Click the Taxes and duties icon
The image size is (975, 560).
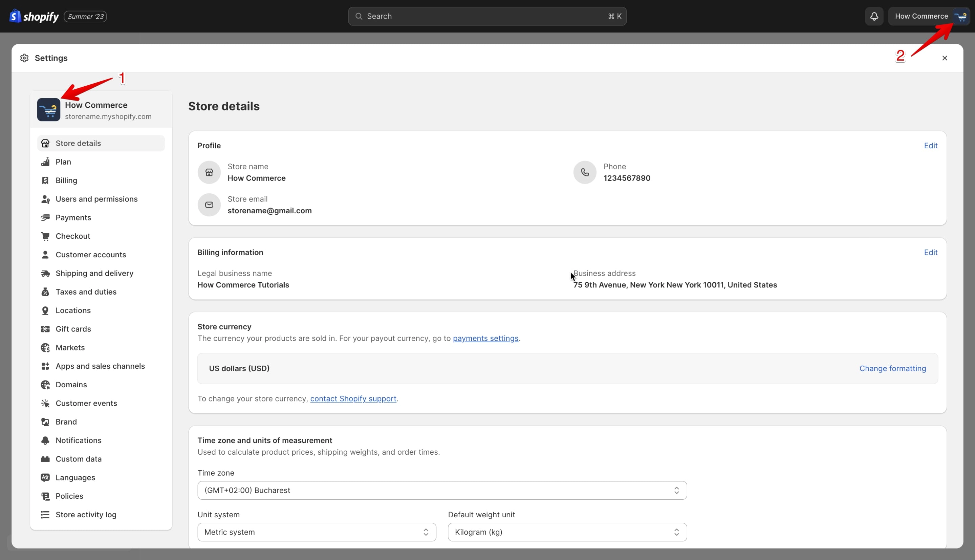(45, 292)
